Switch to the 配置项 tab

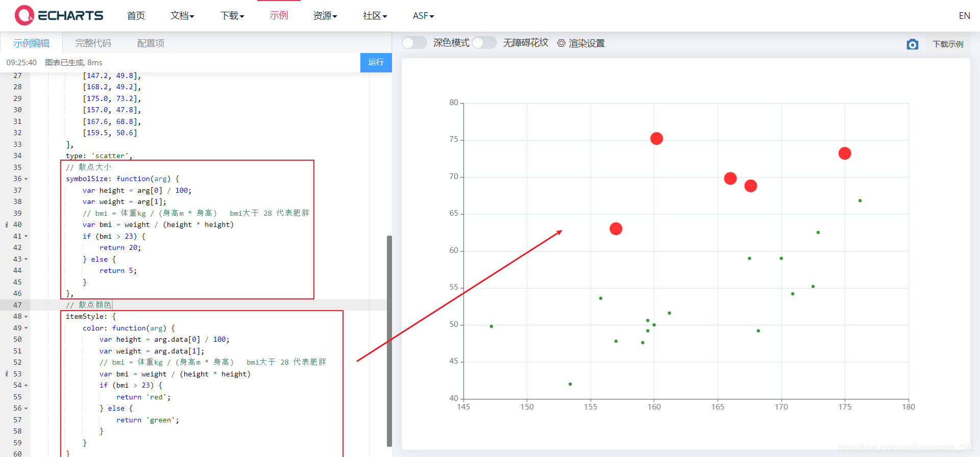[151, 43]
